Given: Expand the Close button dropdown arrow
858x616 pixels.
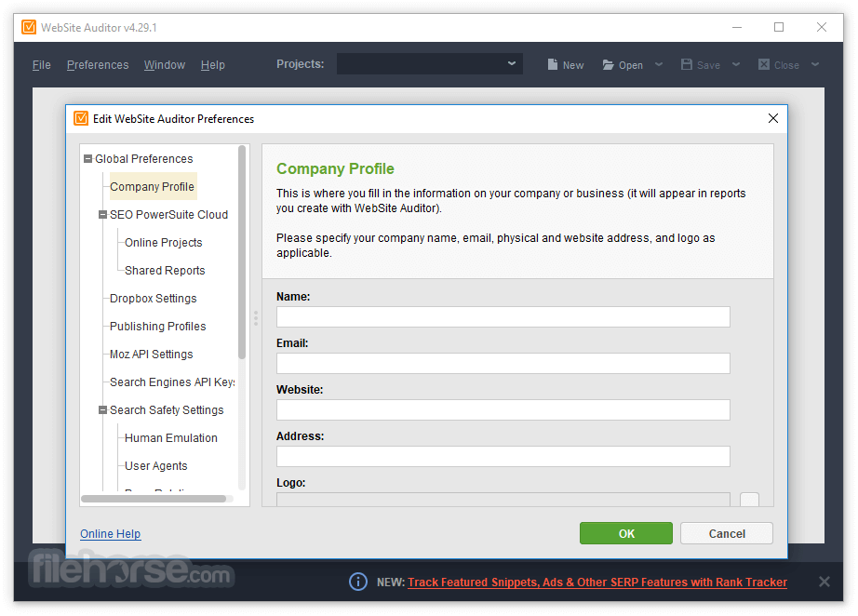Looking at the screenshot, I should click(x=815, y=64).
